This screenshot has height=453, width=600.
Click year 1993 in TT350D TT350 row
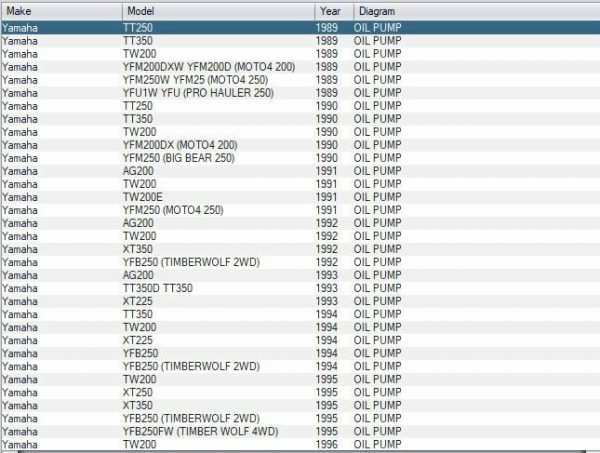tap(327, 288)
